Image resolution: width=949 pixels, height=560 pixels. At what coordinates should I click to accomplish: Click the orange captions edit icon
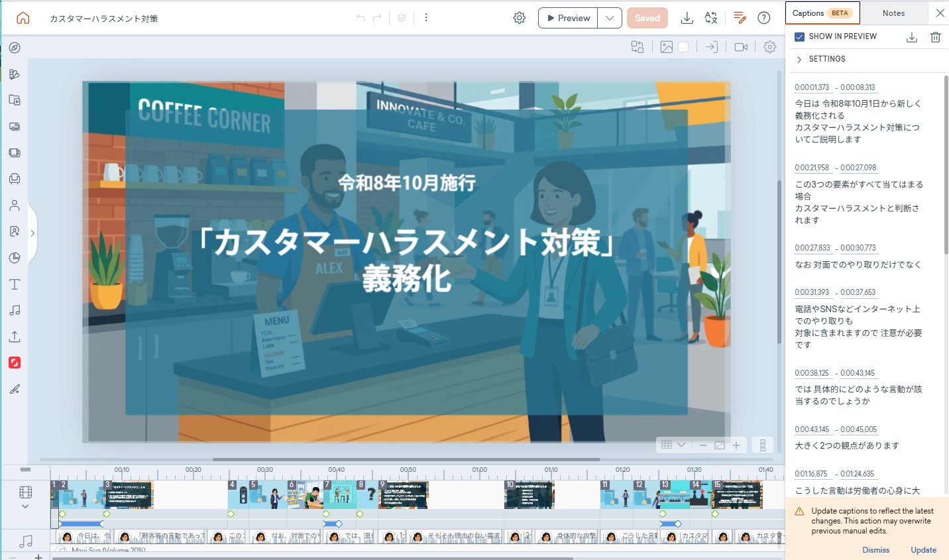[740, 18]
